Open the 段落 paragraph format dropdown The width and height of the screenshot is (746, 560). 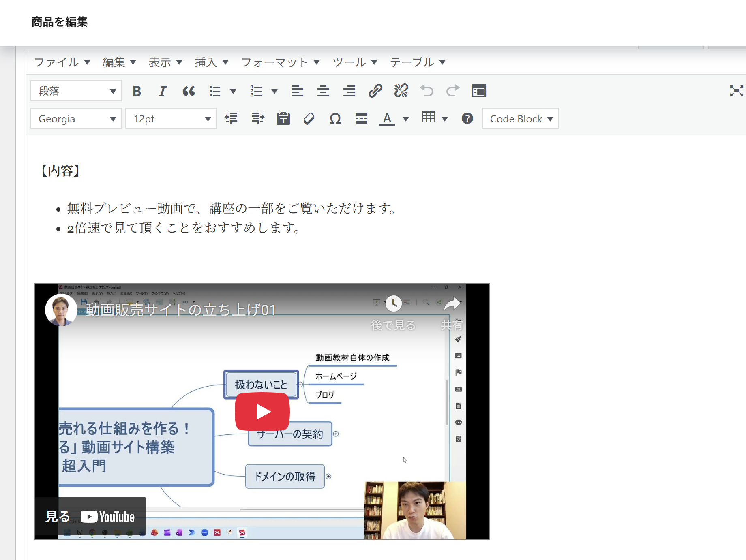76,91
